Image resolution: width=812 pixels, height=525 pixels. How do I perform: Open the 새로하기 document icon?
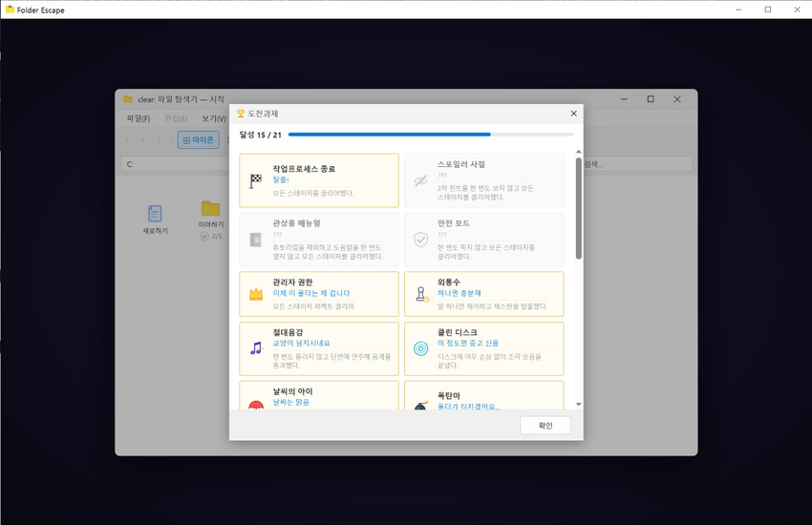pyautogui.click(x=155, y=213)
